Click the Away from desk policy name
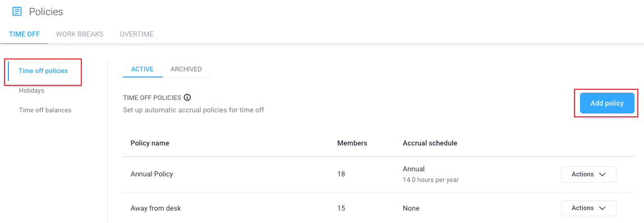Viewport: 644px width, 223px height. pos(155,208)
